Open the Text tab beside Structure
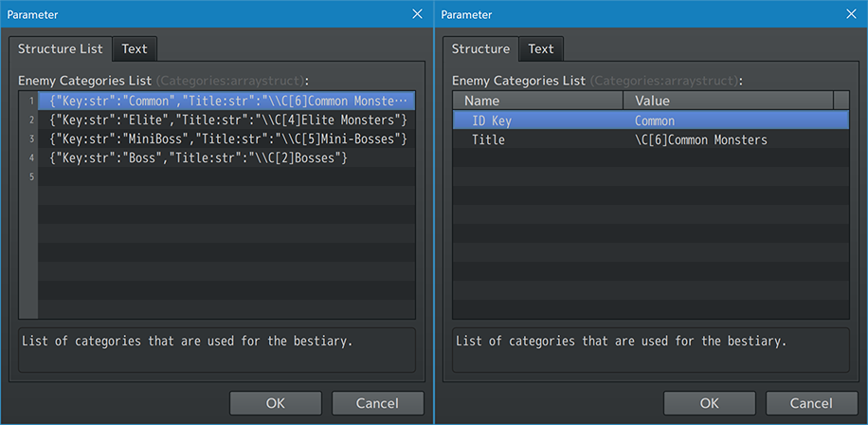The image size is (868, 425). [541, 49]
